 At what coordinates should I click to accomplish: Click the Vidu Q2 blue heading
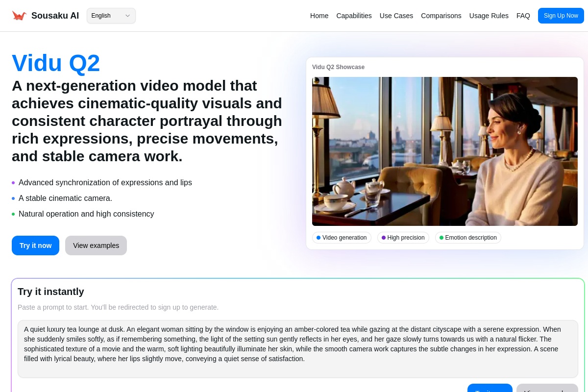pyautogui.click(x=56, y=63)
